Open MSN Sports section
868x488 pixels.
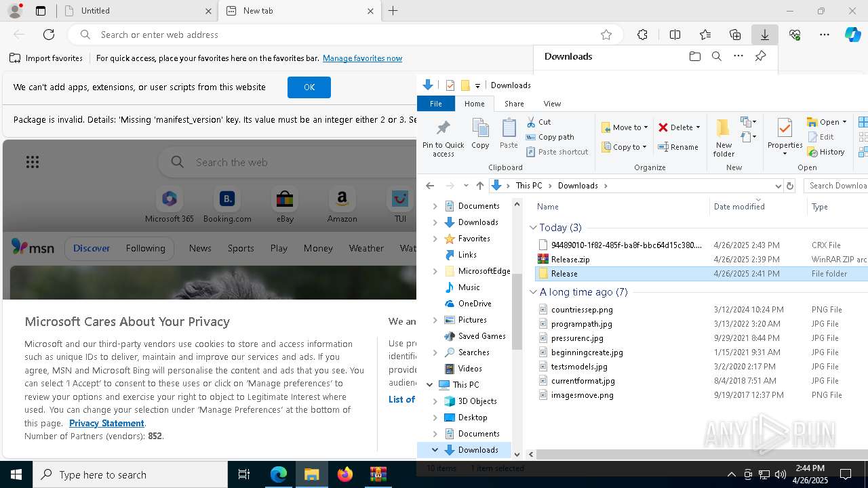pyautogui.click(x=241, y=248)
